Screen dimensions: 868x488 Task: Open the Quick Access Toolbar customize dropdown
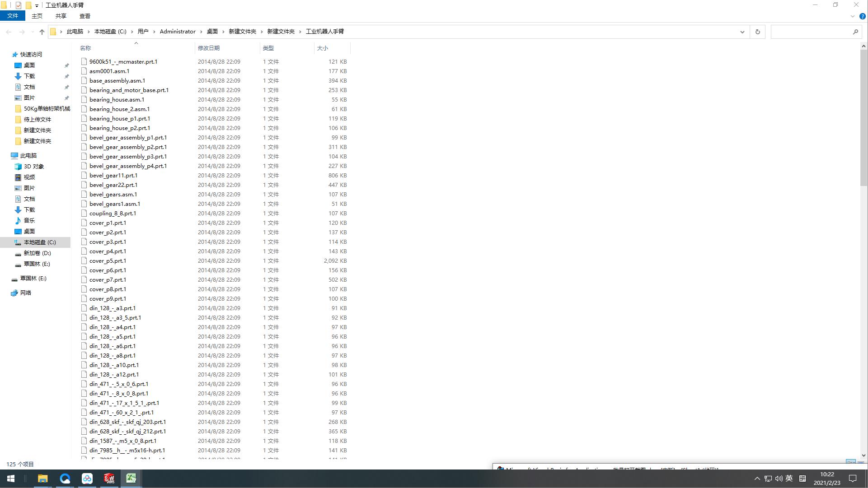click(37, 6)
